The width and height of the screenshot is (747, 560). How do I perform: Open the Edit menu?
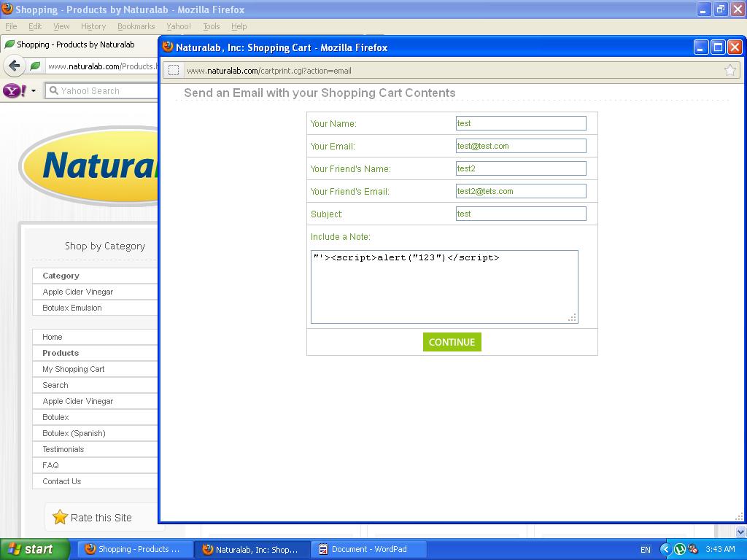click(x=35, y=26)
